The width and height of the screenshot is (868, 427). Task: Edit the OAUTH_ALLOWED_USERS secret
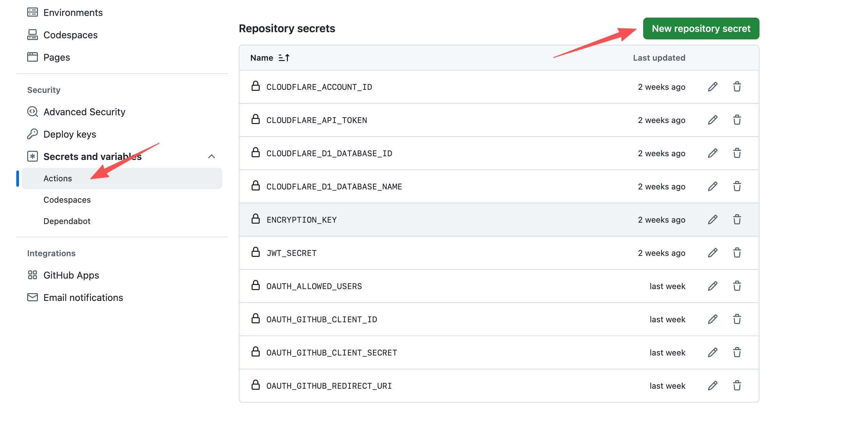pyautogui.click(x=712, y=286)
